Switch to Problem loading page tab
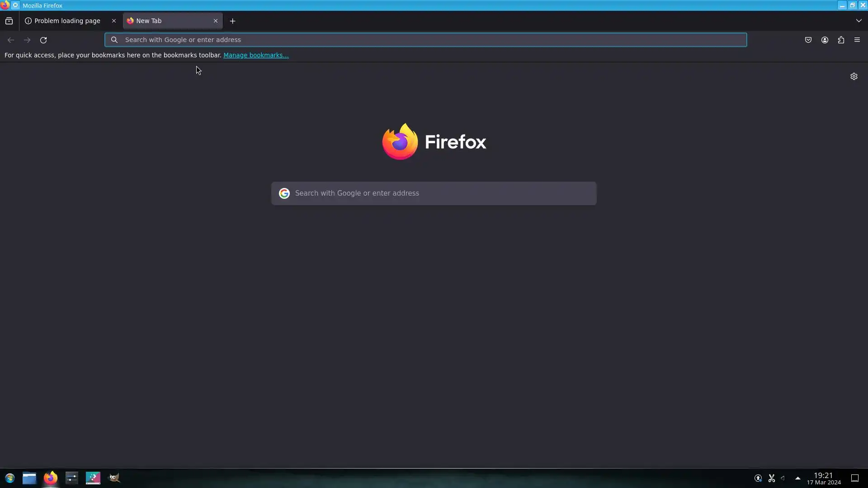 (67, 21)
